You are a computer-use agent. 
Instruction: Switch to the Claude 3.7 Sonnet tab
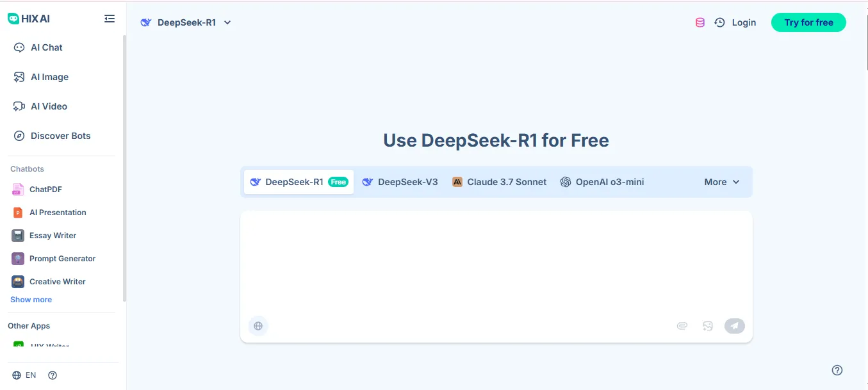(x=500, y=182)
